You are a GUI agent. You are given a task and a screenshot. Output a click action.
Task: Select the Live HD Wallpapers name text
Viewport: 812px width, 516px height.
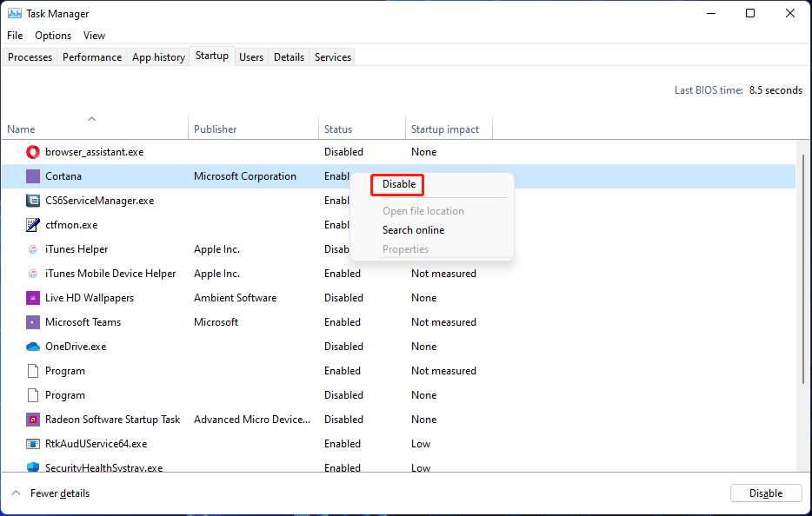point(90,298)
